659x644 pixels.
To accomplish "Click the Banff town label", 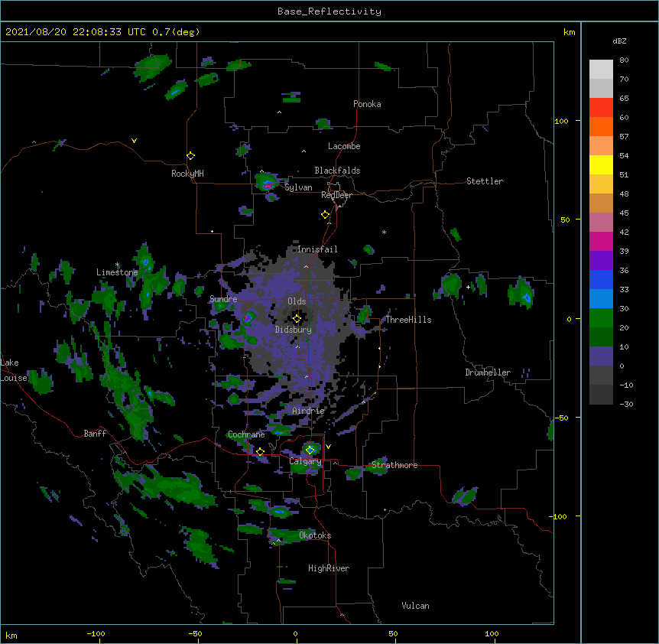I will (95, 434).
